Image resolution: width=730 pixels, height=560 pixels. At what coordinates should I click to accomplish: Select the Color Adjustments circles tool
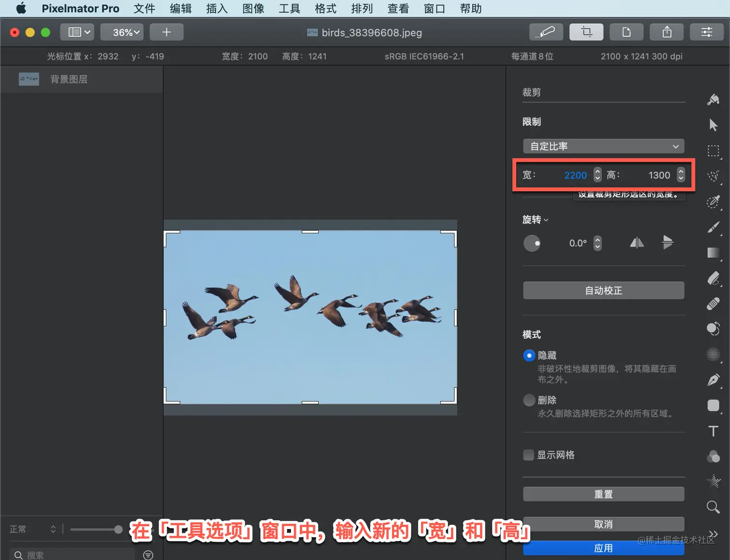pos(713,456)
